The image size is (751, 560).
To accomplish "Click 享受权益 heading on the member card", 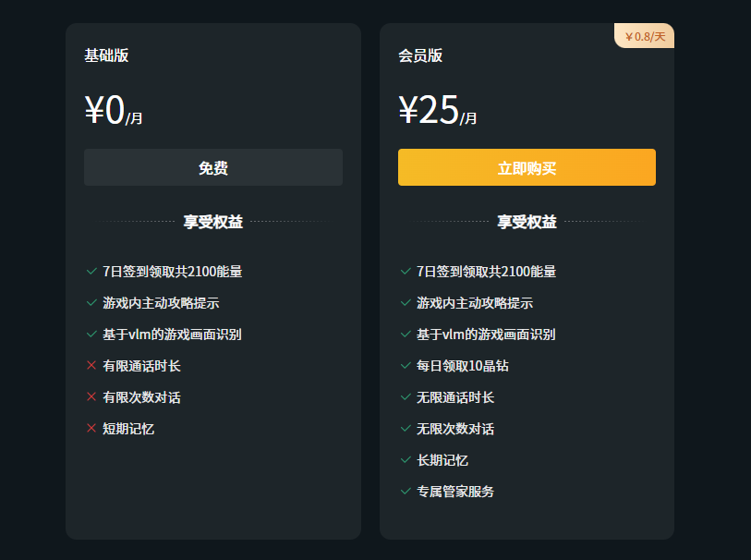I will [x=527, y=222].
